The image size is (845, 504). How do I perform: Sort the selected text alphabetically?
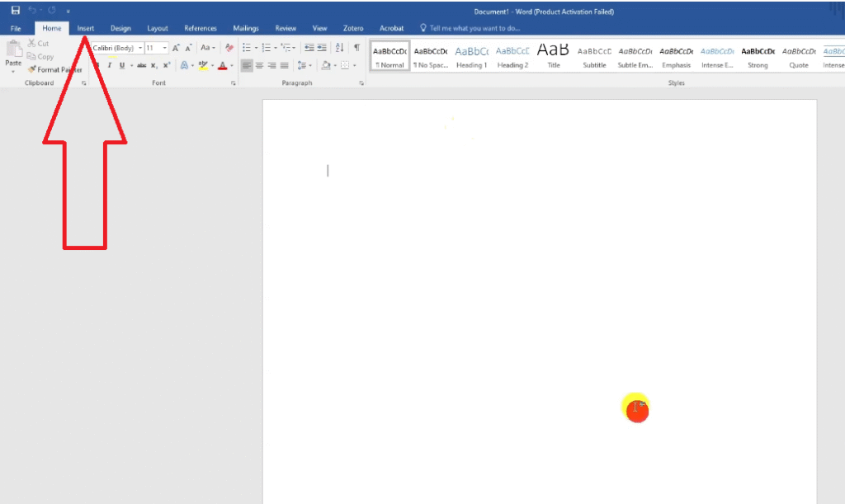point(339,48)
